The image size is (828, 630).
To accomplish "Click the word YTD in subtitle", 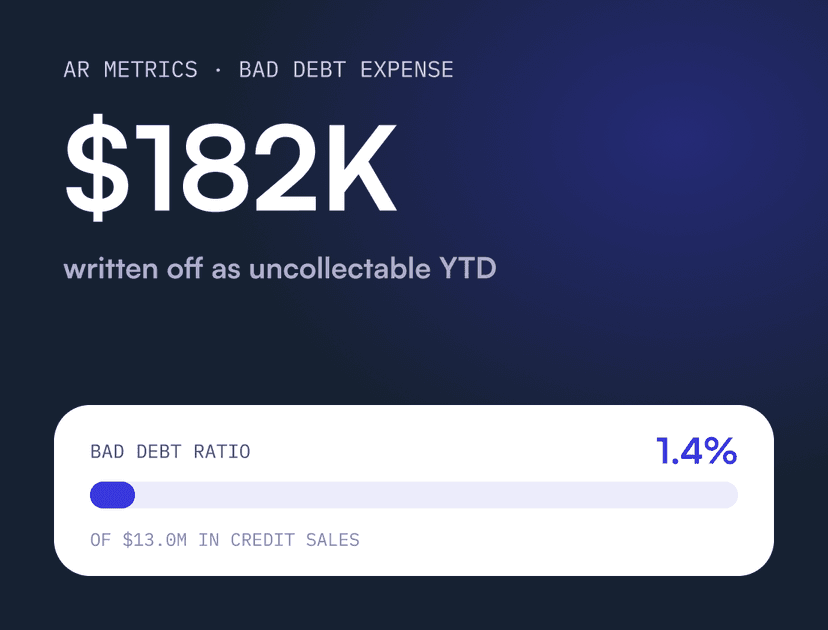I will [x=468, y=268].
